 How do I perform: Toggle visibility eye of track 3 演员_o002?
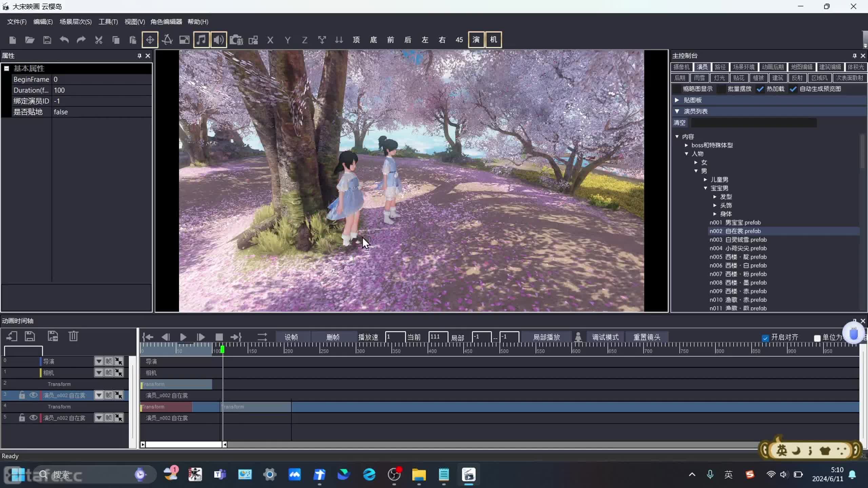[x=33, y=395]
